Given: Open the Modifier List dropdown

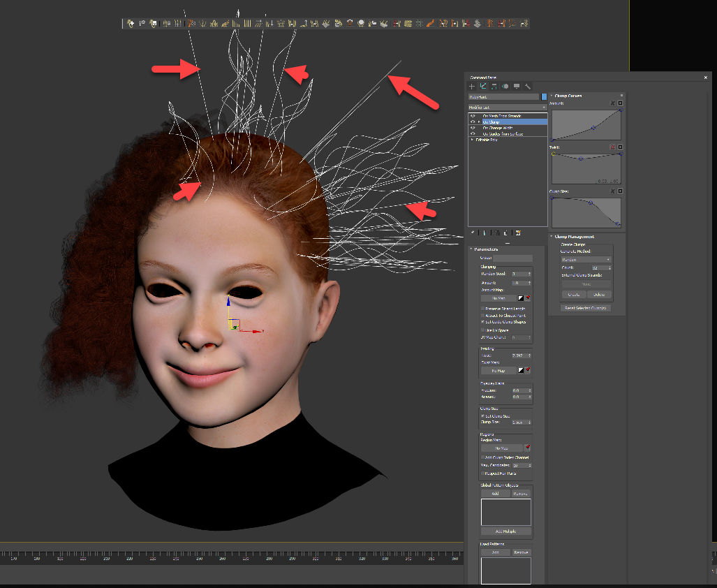Looking at the screenshot, I should [x=507, y=108].
